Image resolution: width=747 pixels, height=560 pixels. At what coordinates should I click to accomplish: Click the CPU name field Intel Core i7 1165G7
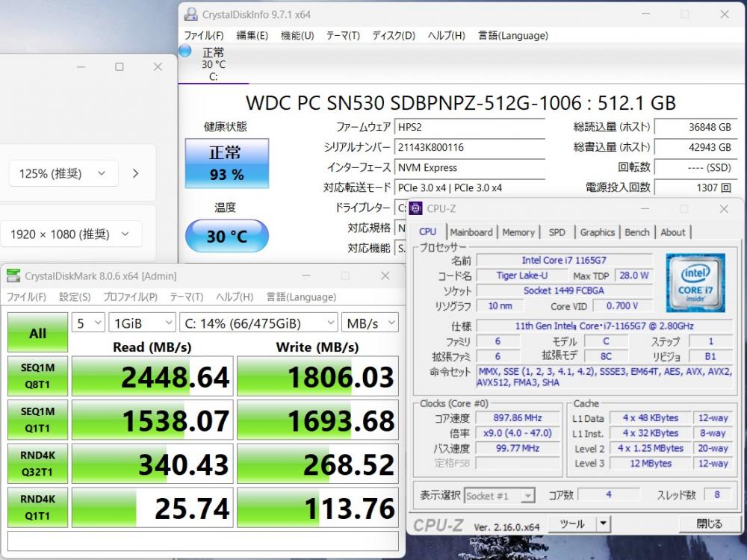coord(564,260)
